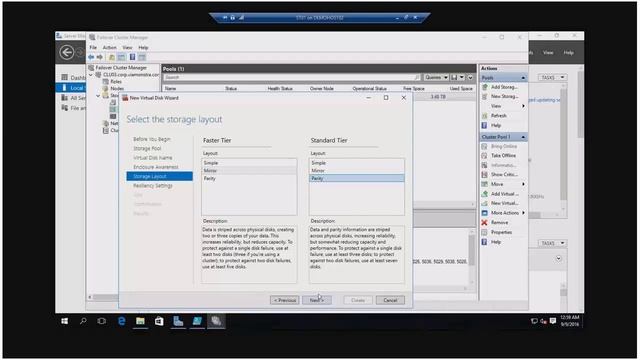Screen dimensions: 640x360
Task: Click Failover Cluster Manager taskbar icon
Action: pyautogui.click(x=216, y=321)
